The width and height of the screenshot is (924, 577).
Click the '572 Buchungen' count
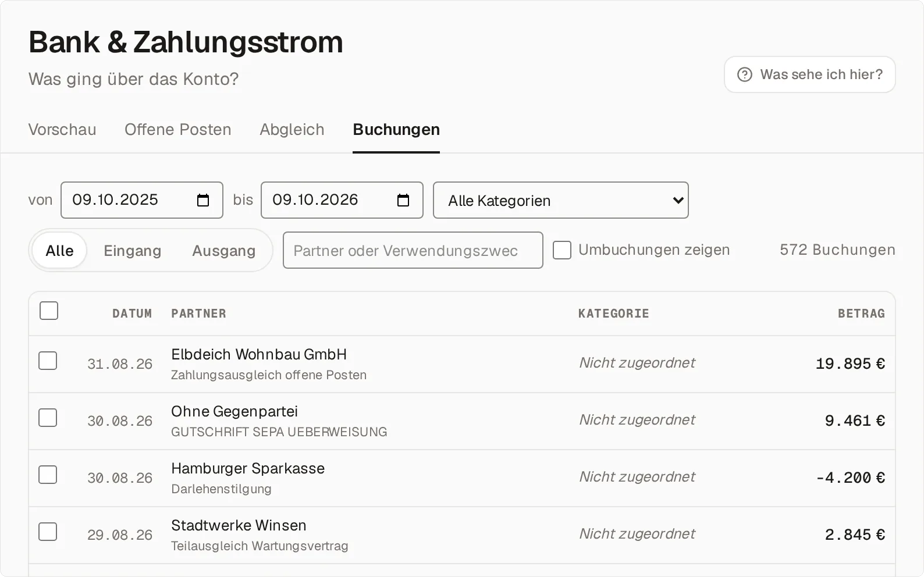pyautogui.click(x=837, y=250)
